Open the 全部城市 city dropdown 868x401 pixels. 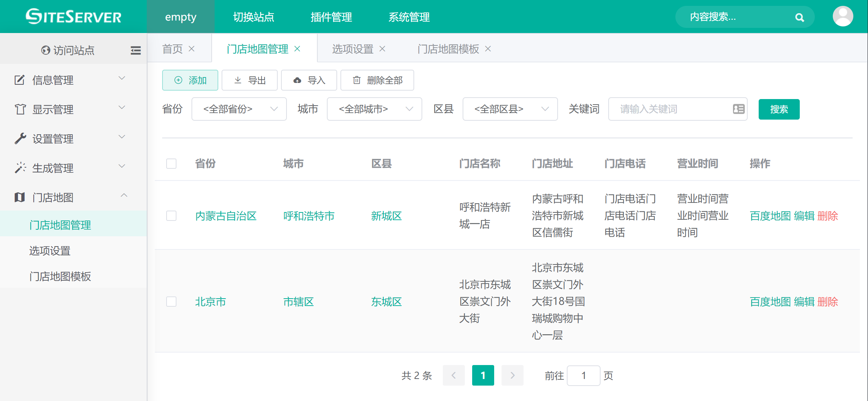(x=374, y=109)
